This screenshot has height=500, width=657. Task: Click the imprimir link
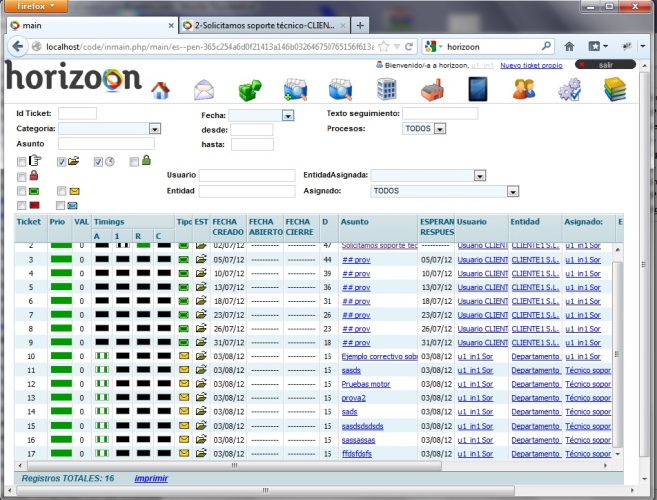(x=151, y=478)
